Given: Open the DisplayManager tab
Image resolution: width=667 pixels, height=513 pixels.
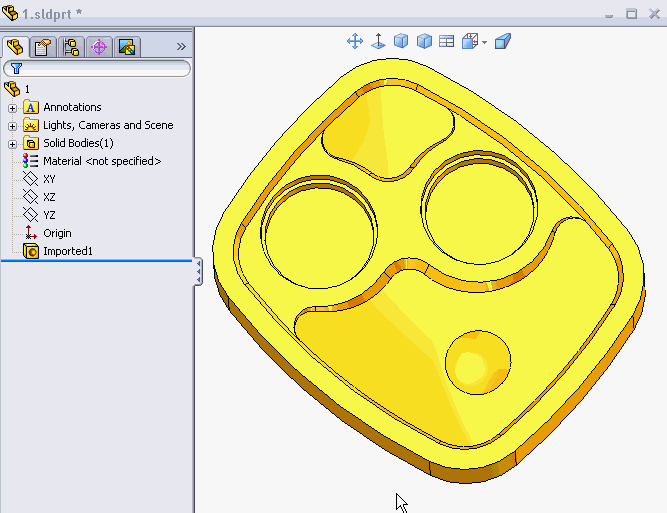Looking at the screenshot, I should click(x=125, y=47).
